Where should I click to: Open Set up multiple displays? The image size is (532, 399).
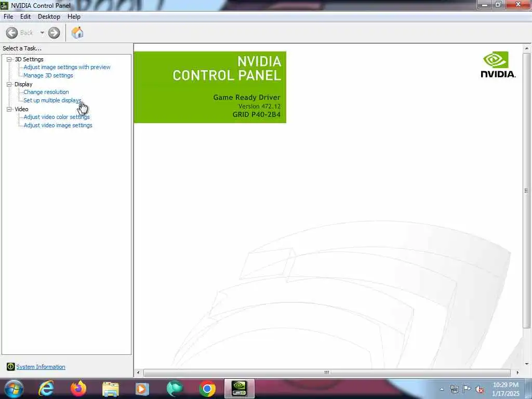click(52, 100)
